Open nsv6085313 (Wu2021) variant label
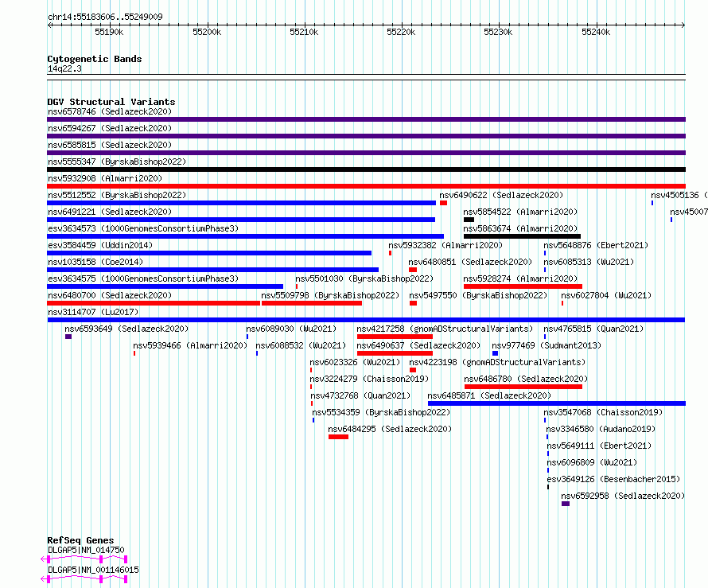Viewport: 708px width, 588px height. pos(589,262)
